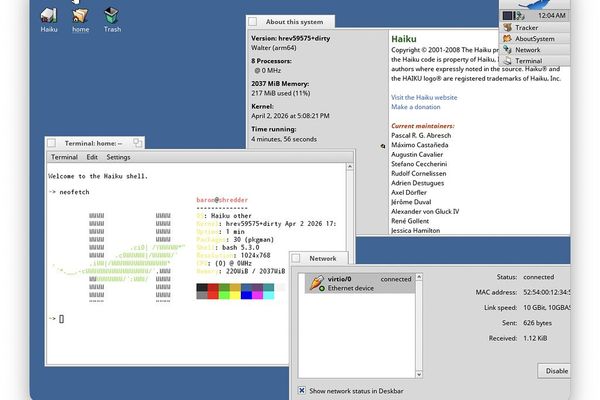The width and height of the screenshot is (600, 400).
Task: Close the About this system window box
Action: click(253, 22)
